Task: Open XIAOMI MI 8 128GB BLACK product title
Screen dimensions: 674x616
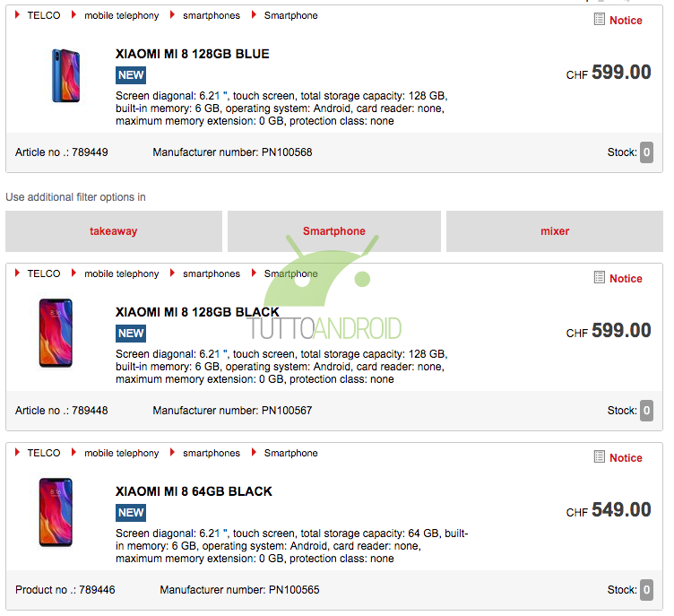Action: click(x=197, y=312)
